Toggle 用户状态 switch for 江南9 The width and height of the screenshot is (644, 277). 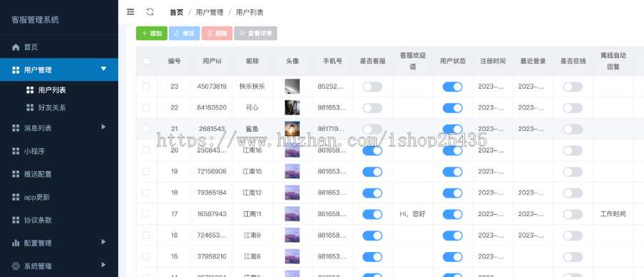point(453,236)
